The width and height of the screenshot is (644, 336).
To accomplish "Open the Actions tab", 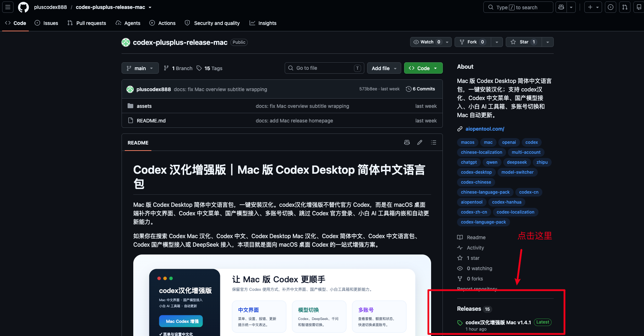I will (x=162, y=23).
